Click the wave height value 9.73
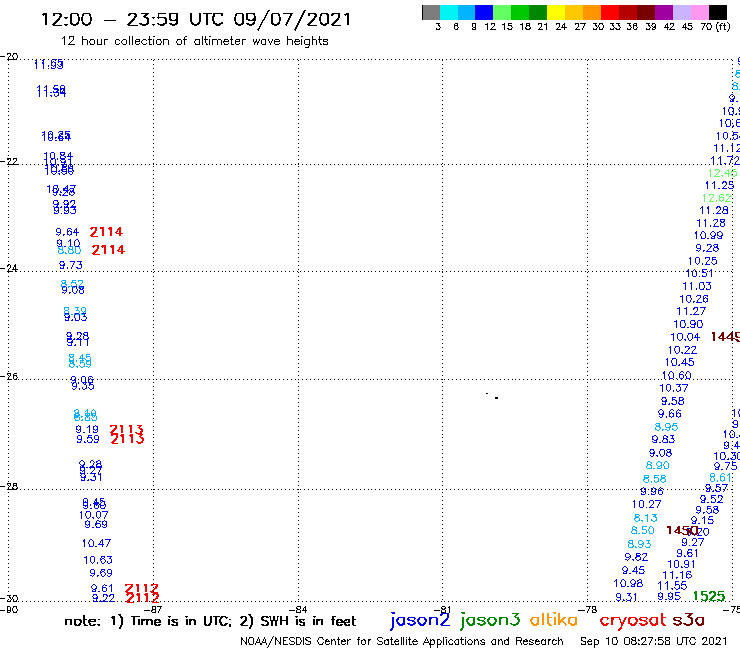740x650 pixels. (x=71, y=265)
